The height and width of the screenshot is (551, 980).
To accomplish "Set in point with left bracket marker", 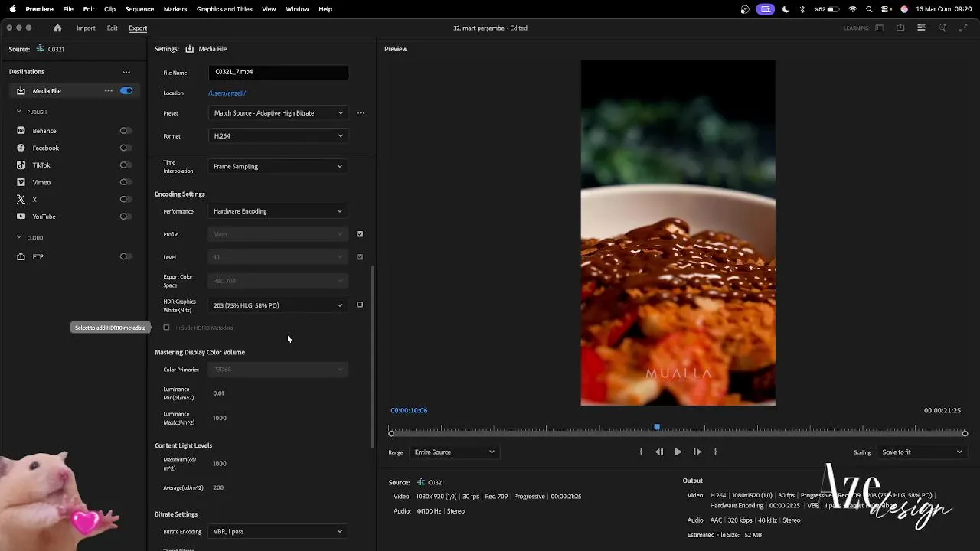I will tap(641, 452).
